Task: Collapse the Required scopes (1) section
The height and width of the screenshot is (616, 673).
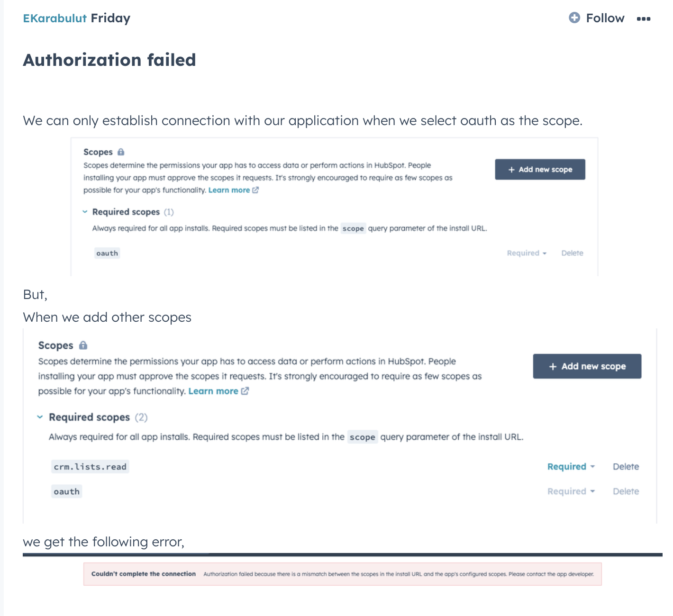Action: [x=86, y=212]
